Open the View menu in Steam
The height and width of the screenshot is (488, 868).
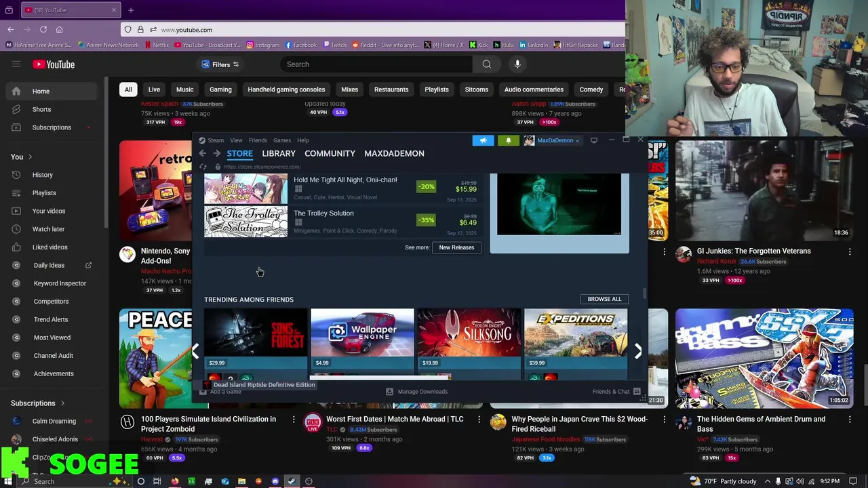click(236, 140)
